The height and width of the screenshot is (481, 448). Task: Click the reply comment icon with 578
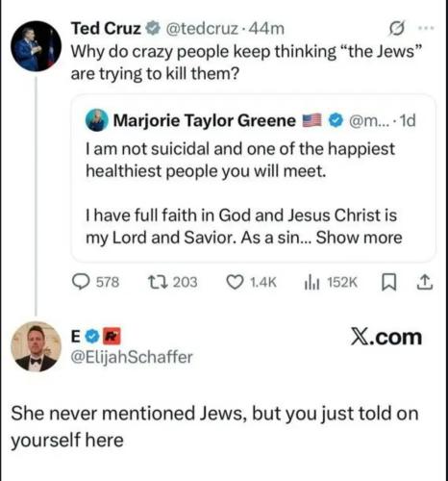coord(81,282)
